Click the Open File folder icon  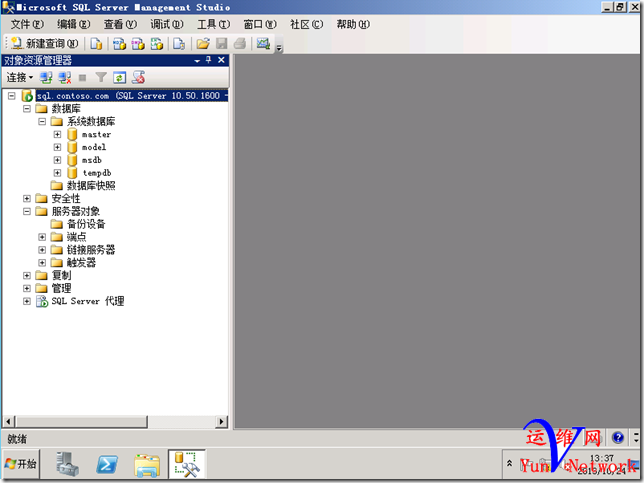[x=203, y=43]
